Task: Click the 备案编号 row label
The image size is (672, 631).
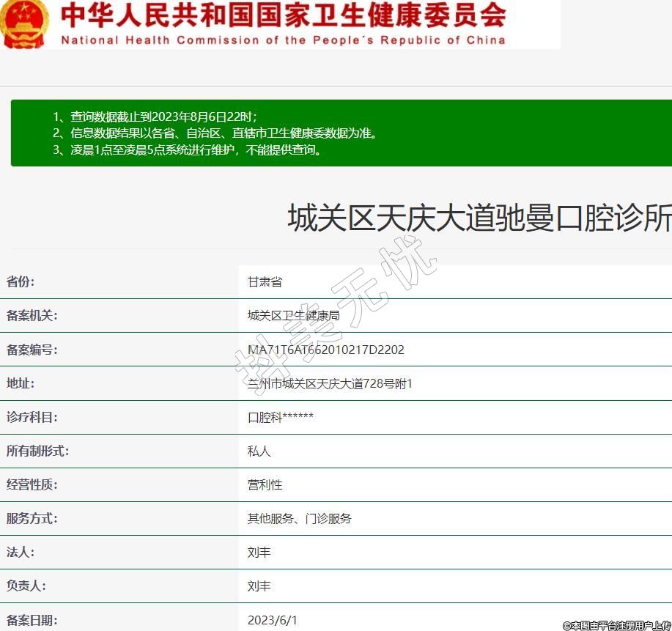Action: [x=32, y=350]
